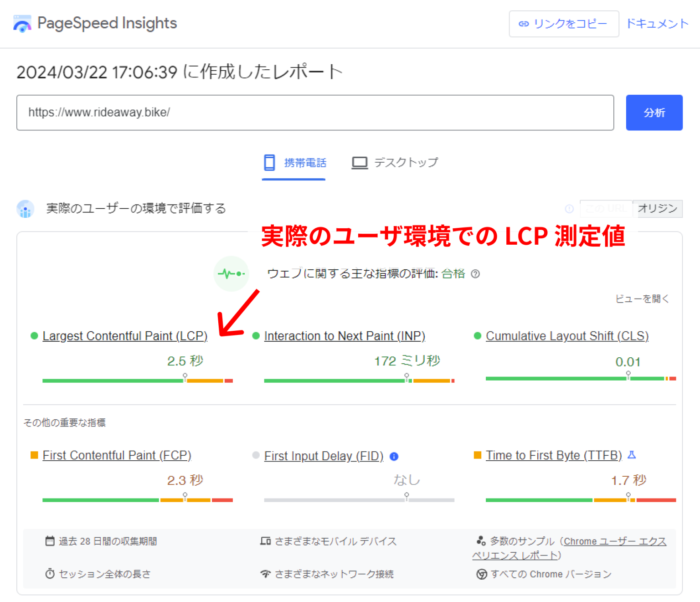700x602 pixels.
Task: Click the info icon next to First Input Delay
Action: click(x=394, y=457)
